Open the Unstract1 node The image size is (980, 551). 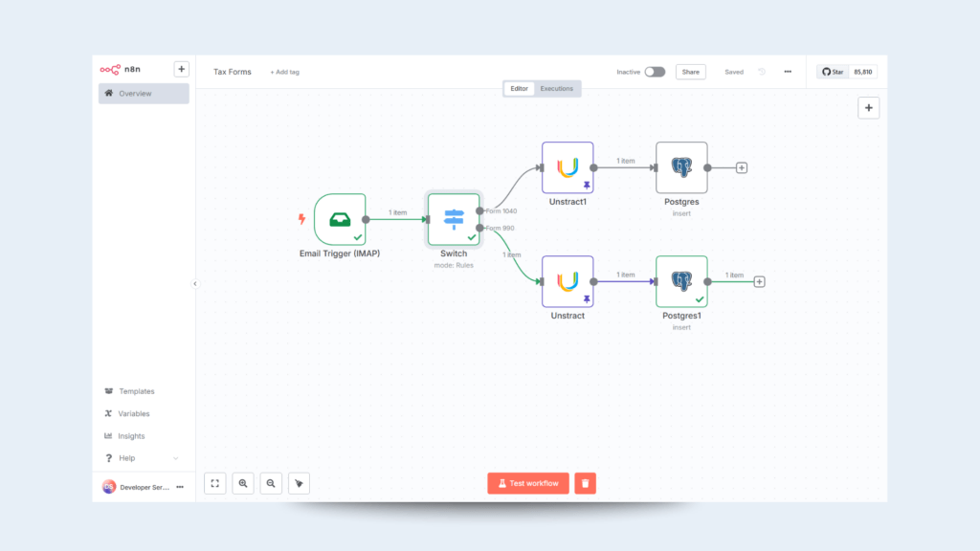click(x=568, y=167)
